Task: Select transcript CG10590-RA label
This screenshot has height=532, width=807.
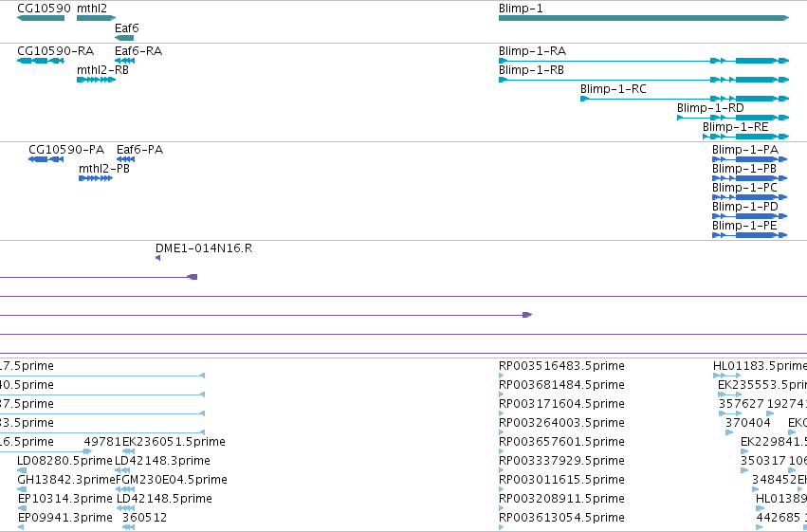Action: (x=56, y=51)
